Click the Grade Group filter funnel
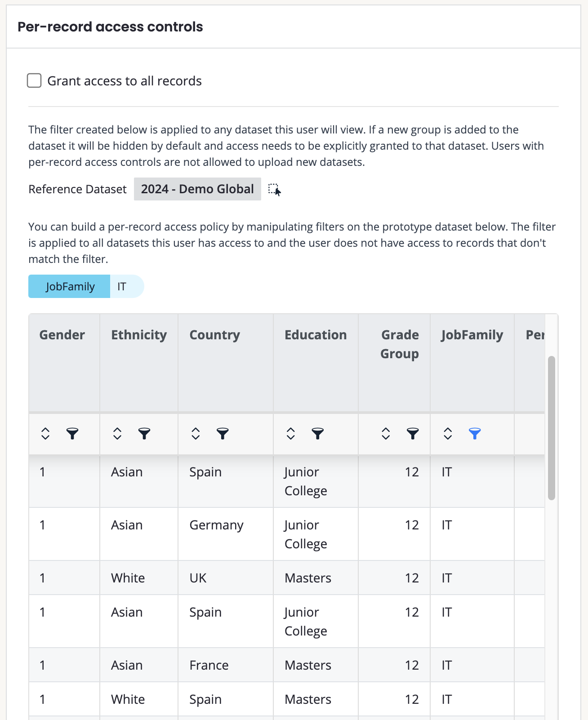Image resolution: width=588 pixels, height=720 pixels. click(413, 434)
